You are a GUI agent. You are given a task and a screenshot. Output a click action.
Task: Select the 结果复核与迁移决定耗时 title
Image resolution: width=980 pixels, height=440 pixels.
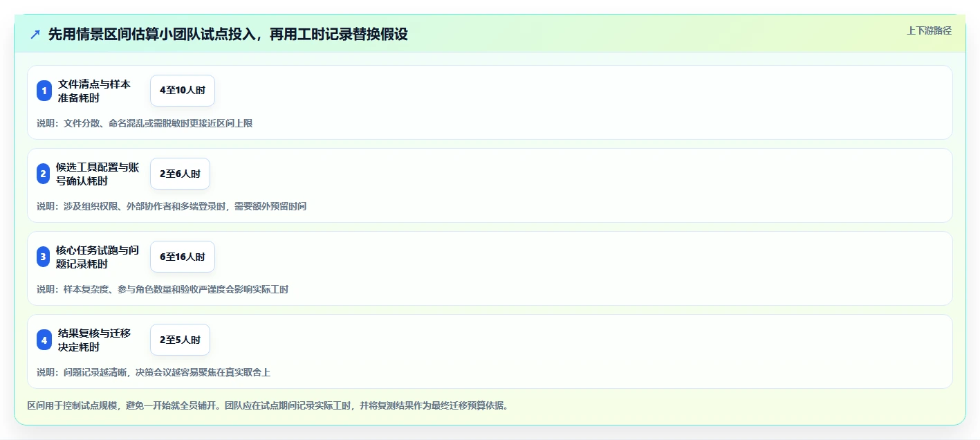tap(94, 340)
